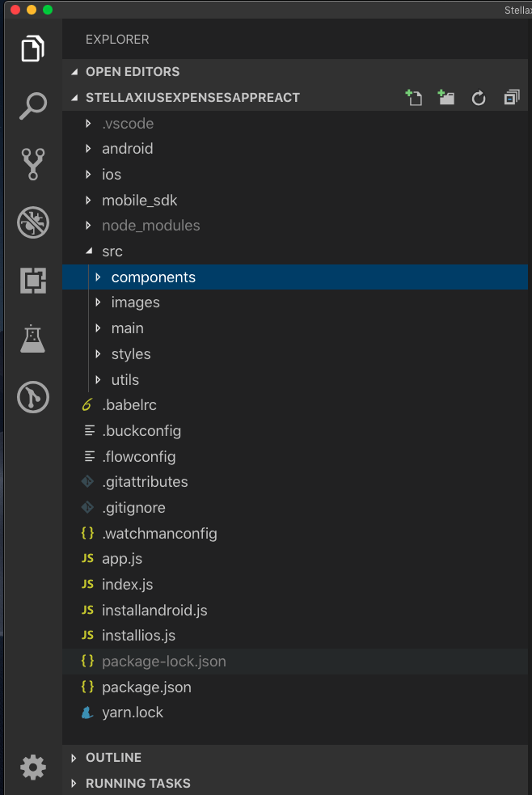
Task: Select the yarn.lock file
Action: tap(295, 713)
